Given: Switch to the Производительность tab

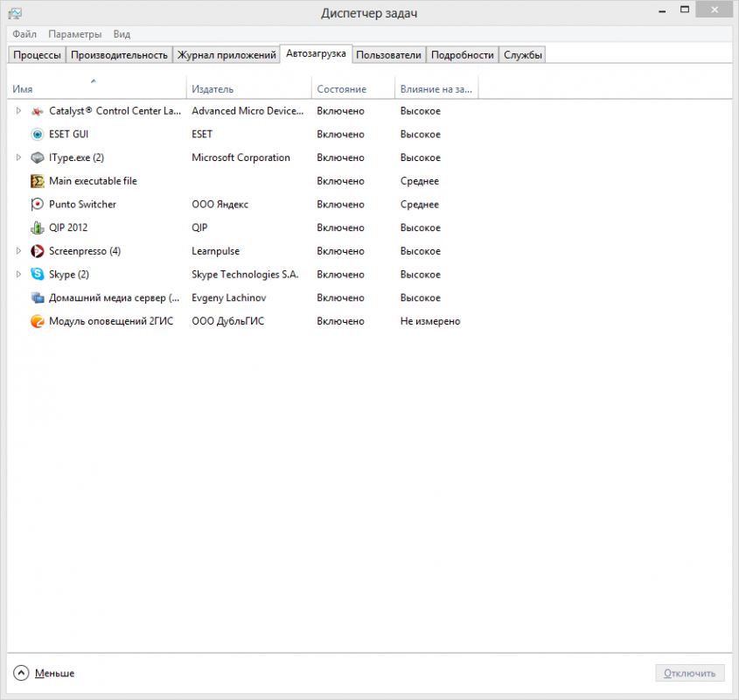Looking at the screenshot, I should (119, 55).
